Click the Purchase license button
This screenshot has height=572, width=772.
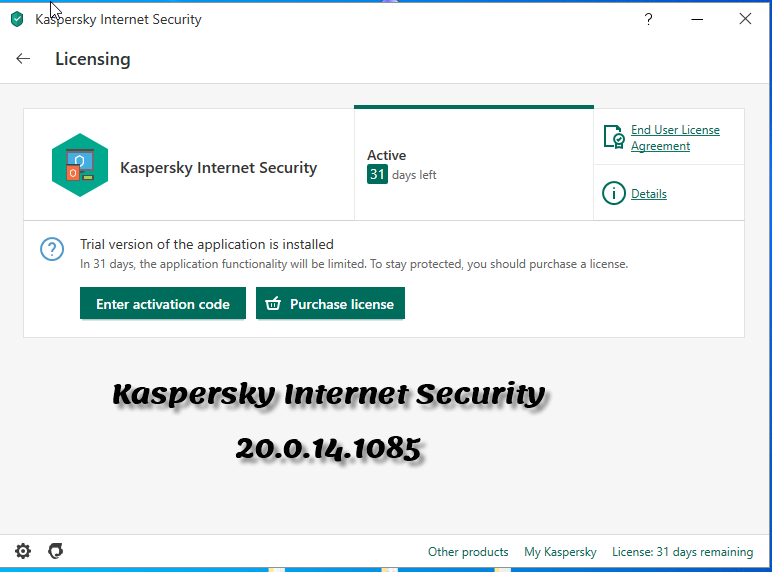(x=330, y=304)
